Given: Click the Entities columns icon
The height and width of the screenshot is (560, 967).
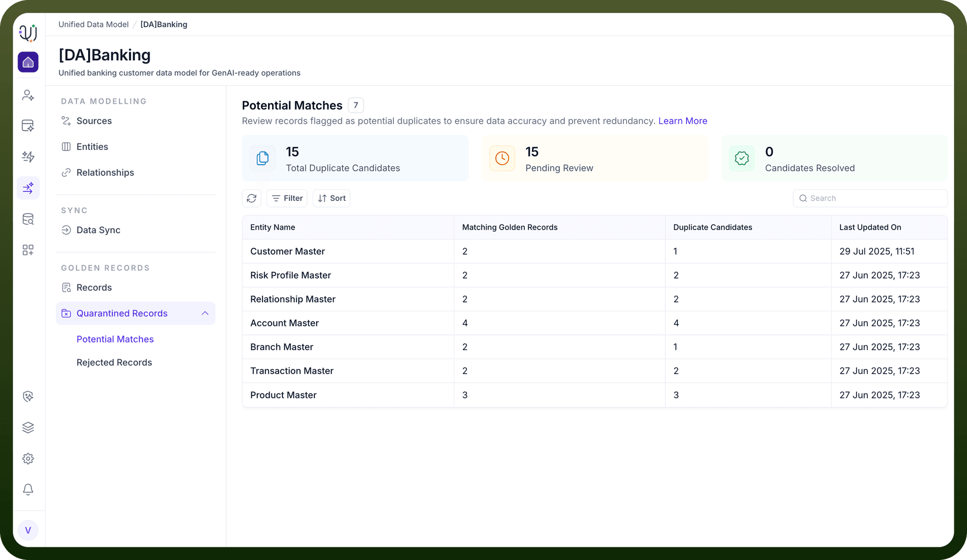Looking at the screenshot, I should [66, 147].
